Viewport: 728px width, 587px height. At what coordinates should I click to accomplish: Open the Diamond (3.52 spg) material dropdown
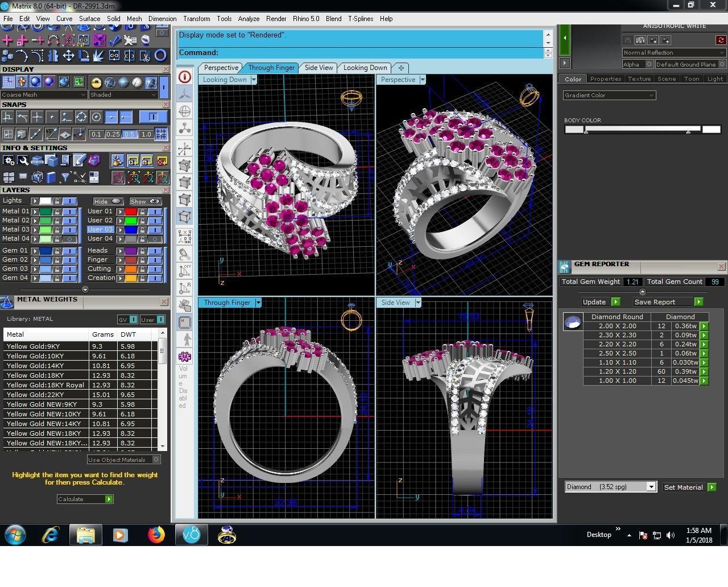pos(610,487)
